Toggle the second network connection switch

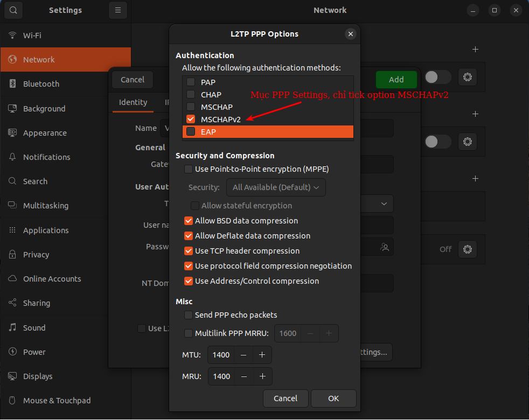click(x=437, y=142)
